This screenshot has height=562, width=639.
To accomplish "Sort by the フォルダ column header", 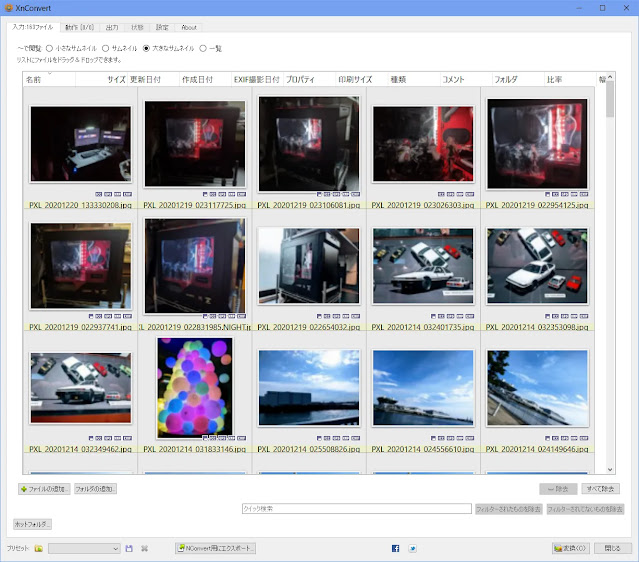I will point(518,79).
